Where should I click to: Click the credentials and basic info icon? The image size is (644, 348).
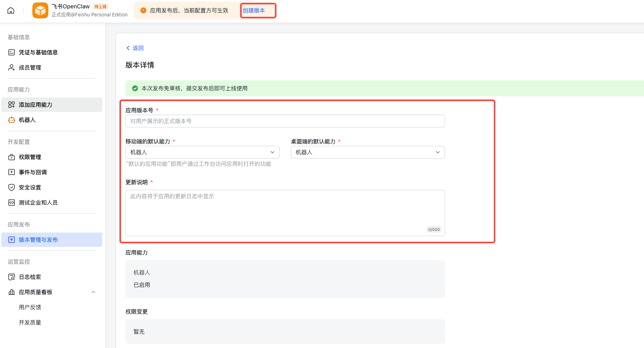12,52
